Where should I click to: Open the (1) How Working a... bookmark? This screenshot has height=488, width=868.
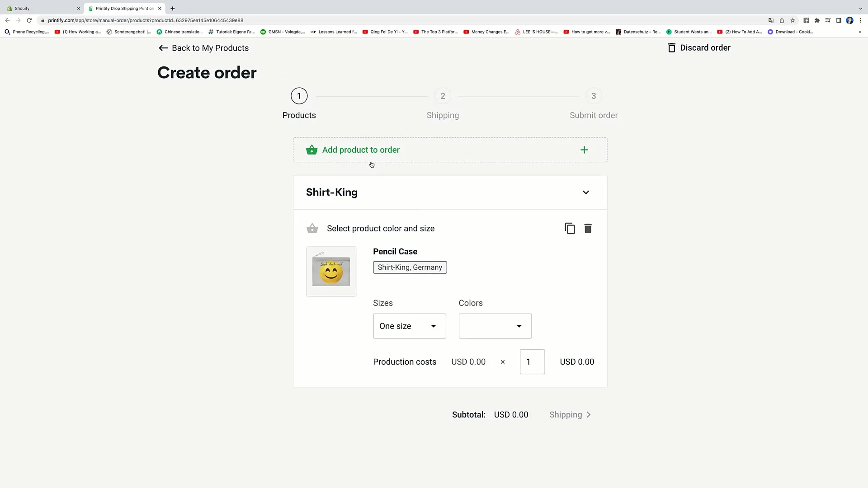point(78,32)
